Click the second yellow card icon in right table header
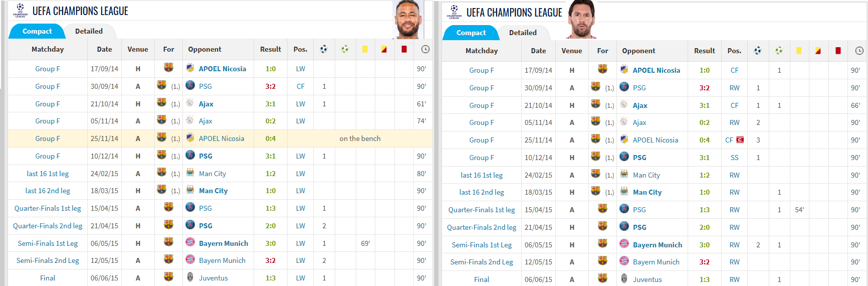The height and width of the screenshot is (286, 868). [x=818, y=51]
